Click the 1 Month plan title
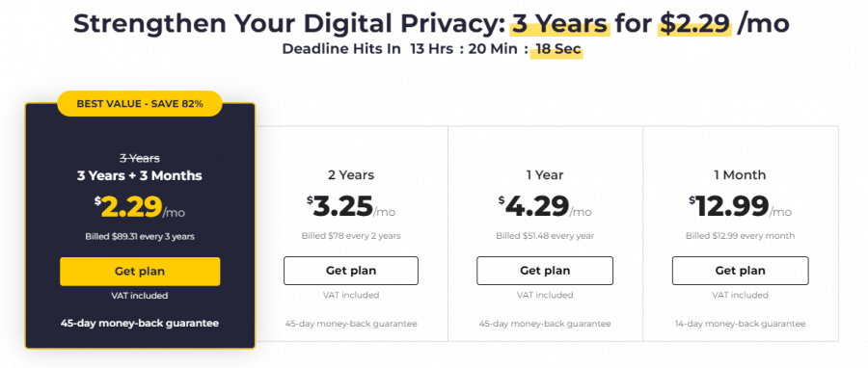 point(740,175)
